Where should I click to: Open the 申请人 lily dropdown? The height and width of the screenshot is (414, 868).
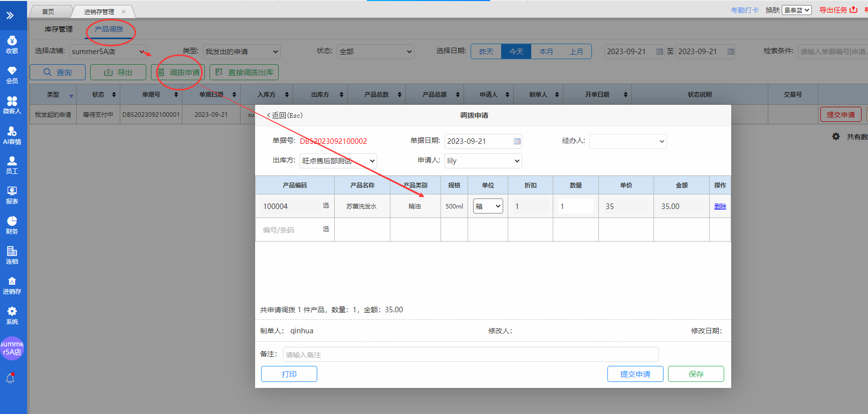[483, 161]
